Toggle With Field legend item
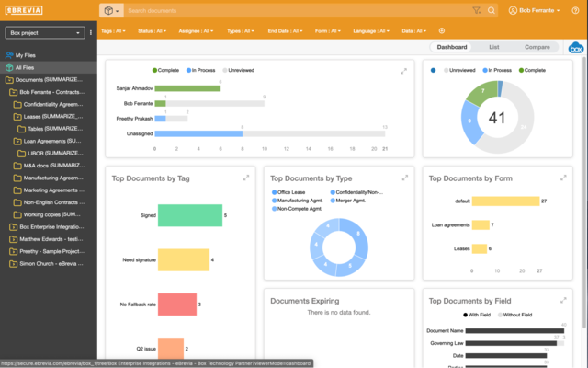Viewport: 588px width, 368px height. tap(477, 315)
